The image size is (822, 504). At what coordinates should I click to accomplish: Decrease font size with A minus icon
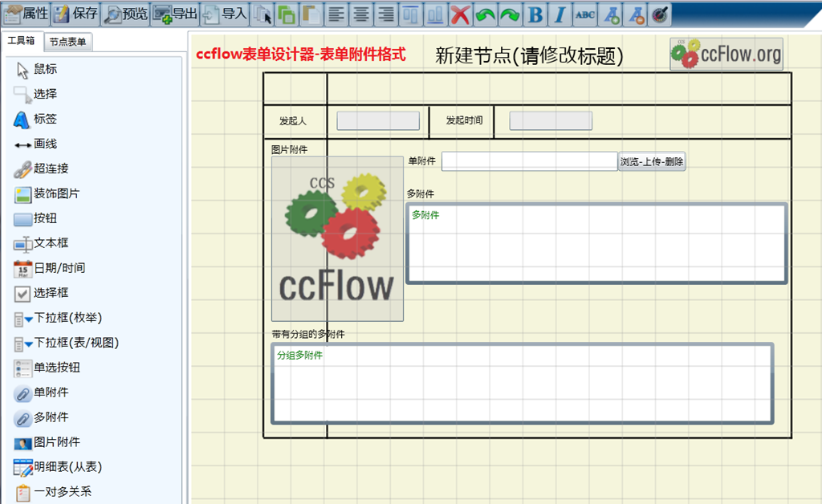click(636, 14)
